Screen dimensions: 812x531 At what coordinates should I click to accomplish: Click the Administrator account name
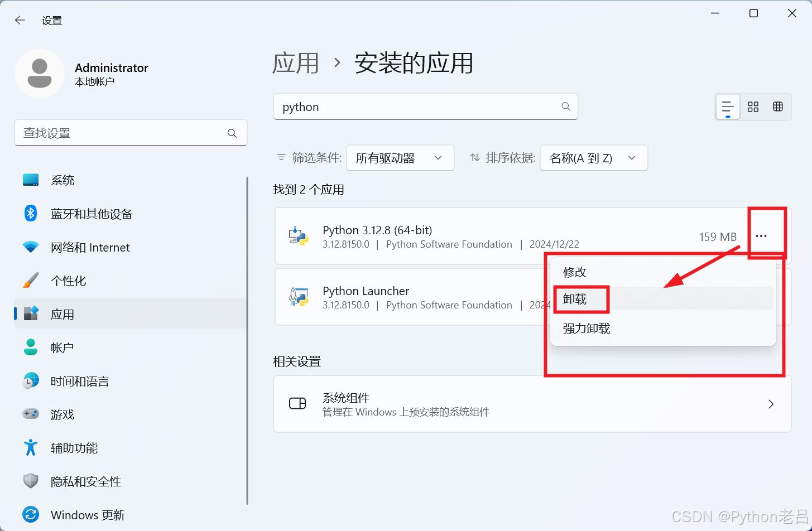[x=112, y=67]
